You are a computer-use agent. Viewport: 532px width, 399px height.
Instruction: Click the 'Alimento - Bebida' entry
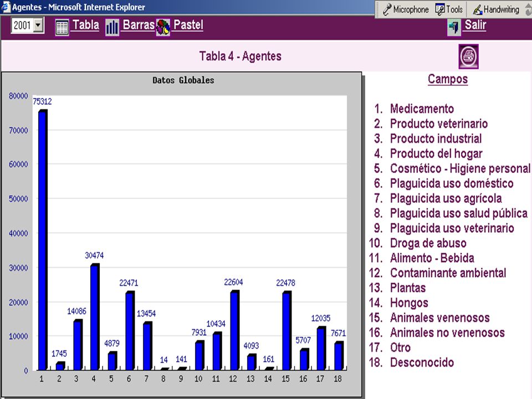point(432,258)
